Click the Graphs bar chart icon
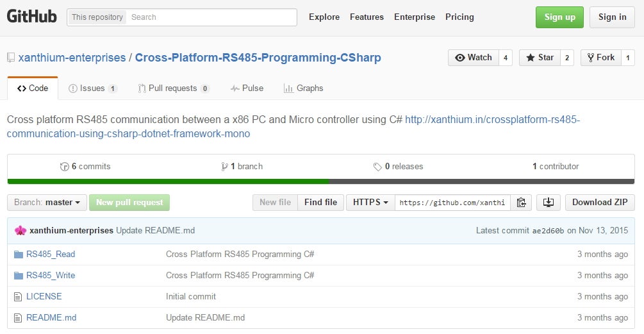Image resolution: width=644 pixels, height=334 pixels. (289, 88)
